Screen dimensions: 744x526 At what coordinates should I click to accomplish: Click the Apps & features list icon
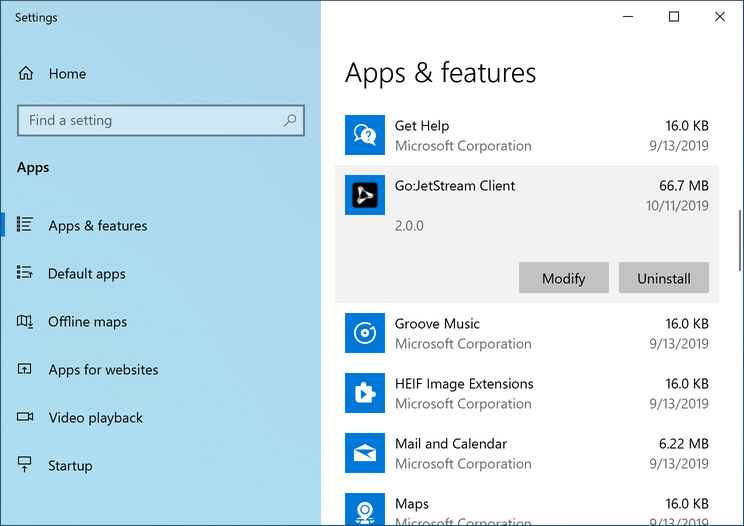click(25, 224)
